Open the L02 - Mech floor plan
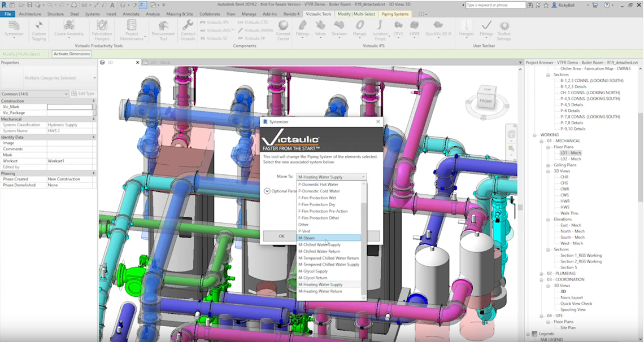The width and height of the screenshot is (644, 342). 571,159
